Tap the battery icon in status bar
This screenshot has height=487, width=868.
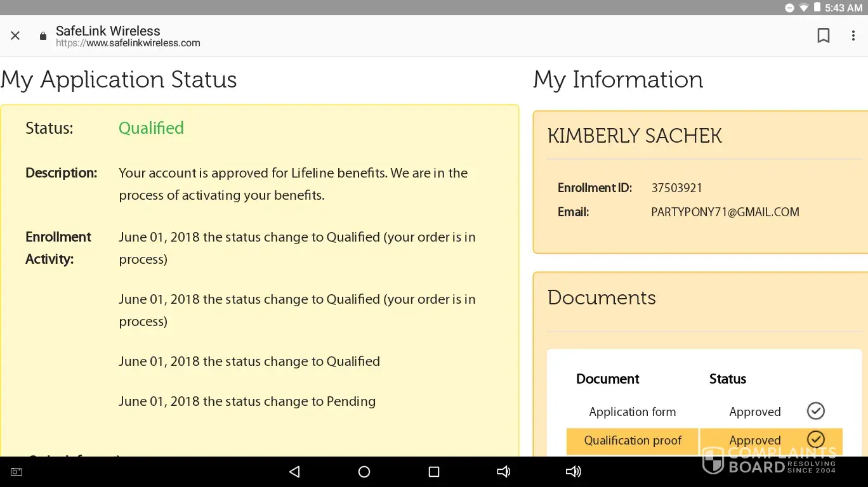point(817,8)
